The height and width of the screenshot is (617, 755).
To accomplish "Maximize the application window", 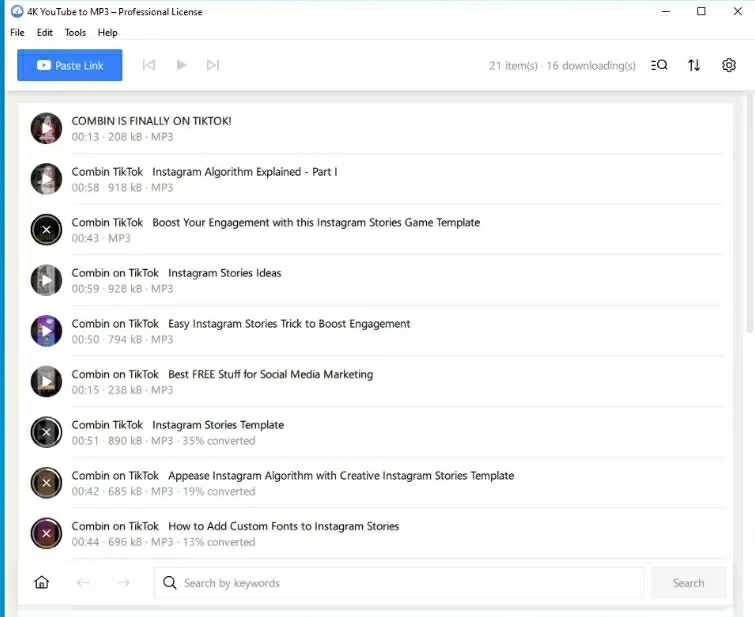I will pyautogui.click(x=701, y=11).
